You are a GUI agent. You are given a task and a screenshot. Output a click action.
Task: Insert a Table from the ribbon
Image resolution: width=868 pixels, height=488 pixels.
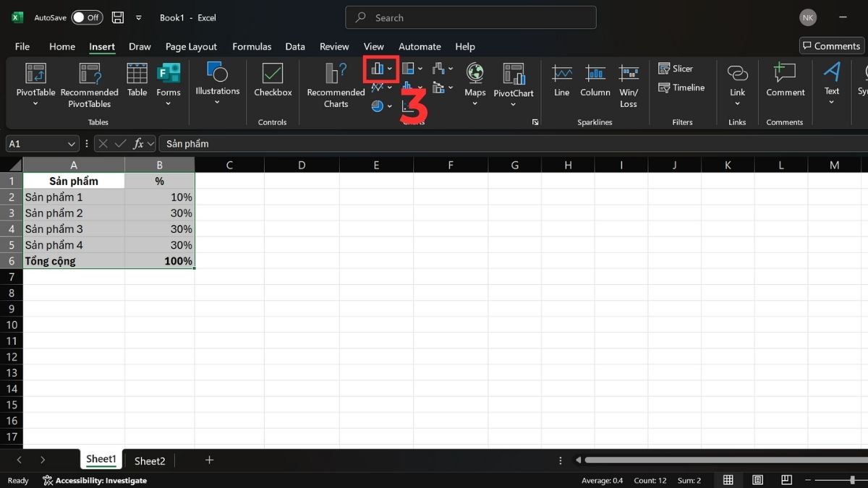[137, 80]
